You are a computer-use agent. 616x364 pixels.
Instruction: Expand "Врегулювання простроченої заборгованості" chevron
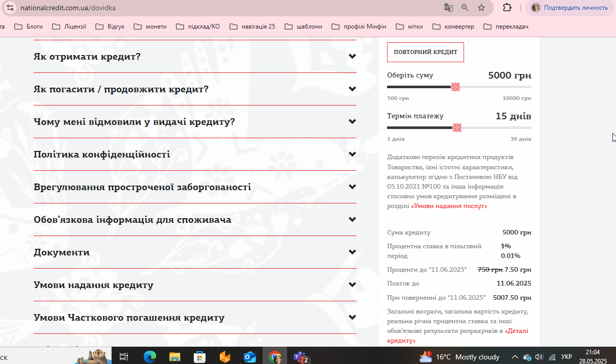point(352,187)
